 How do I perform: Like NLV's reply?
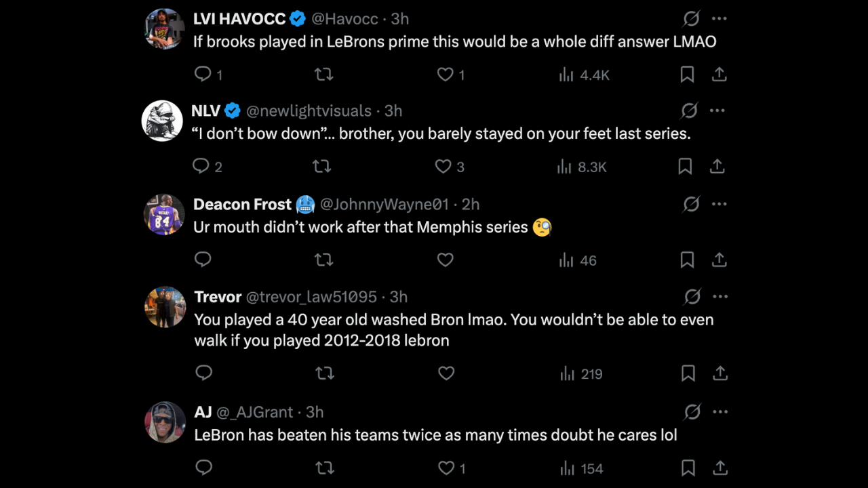tap(441, 166)
